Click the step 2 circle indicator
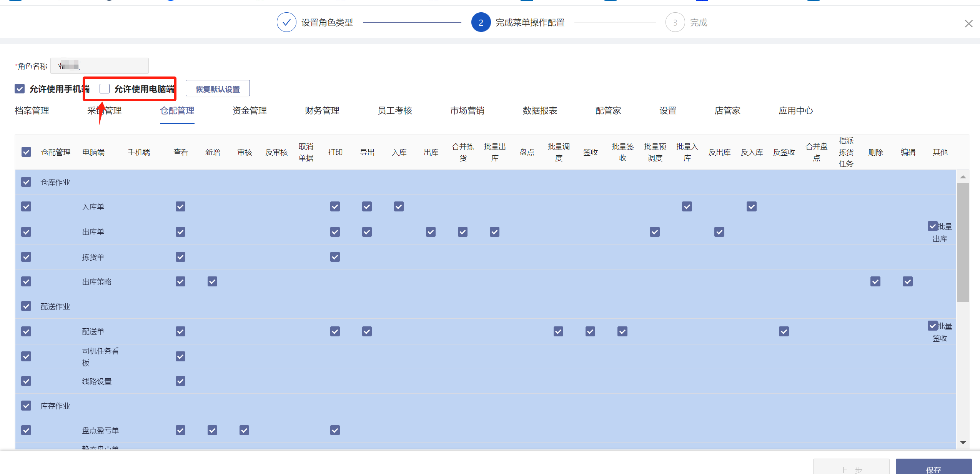This screenshot has height=474, width=980. click(x=481, y=22)
